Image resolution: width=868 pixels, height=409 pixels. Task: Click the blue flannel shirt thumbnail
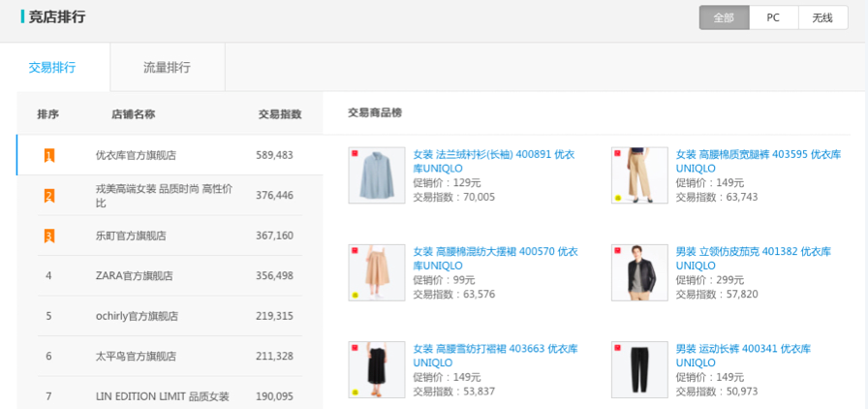click(x=377, y=175)
